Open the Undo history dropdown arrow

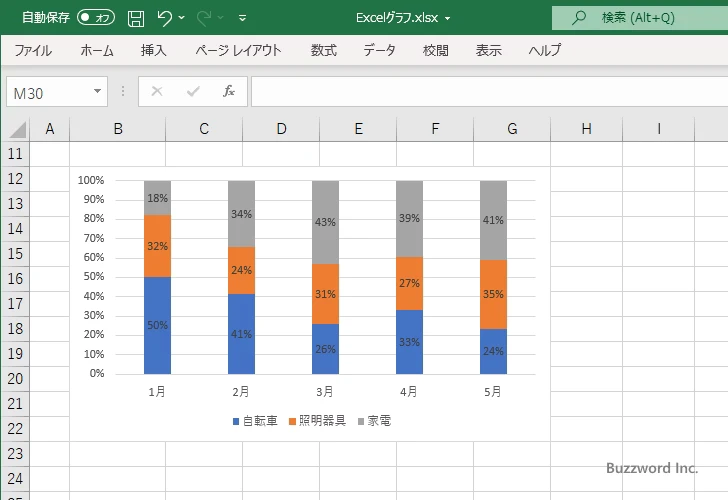(x=182, y=18)
